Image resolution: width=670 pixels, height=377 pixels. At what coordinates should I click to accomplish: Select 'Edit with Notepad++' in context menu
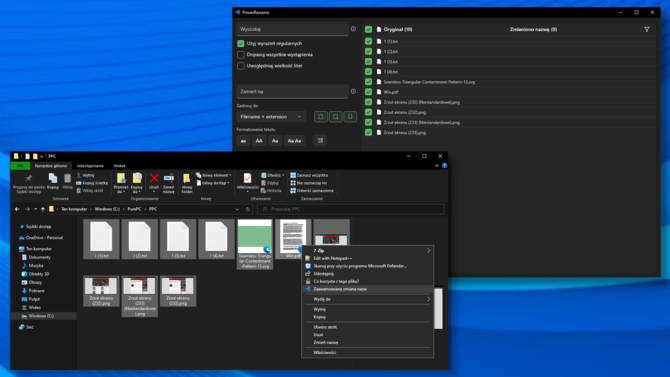coord(367,258)
